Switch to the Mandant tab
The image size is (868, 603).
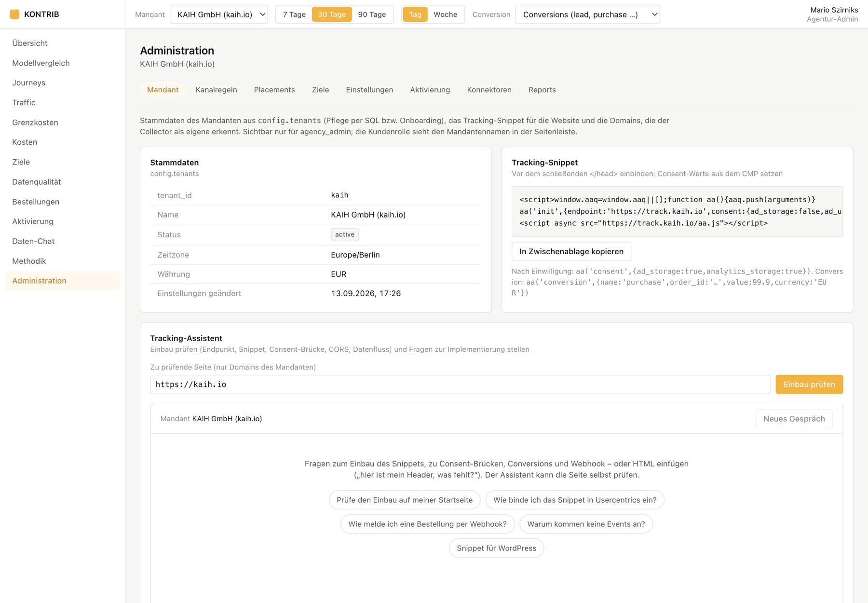(163, 90)
